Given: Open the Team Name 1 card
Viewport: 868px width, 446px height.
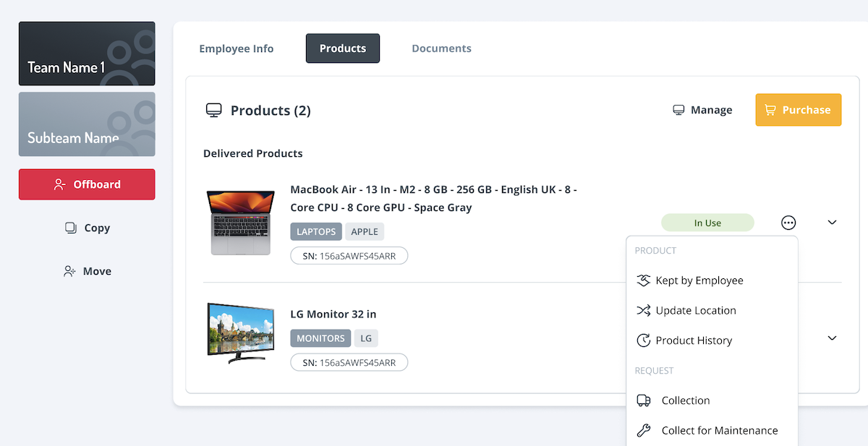Looking at the screenshot, I should pyautogui.click(x=87, y=53).
